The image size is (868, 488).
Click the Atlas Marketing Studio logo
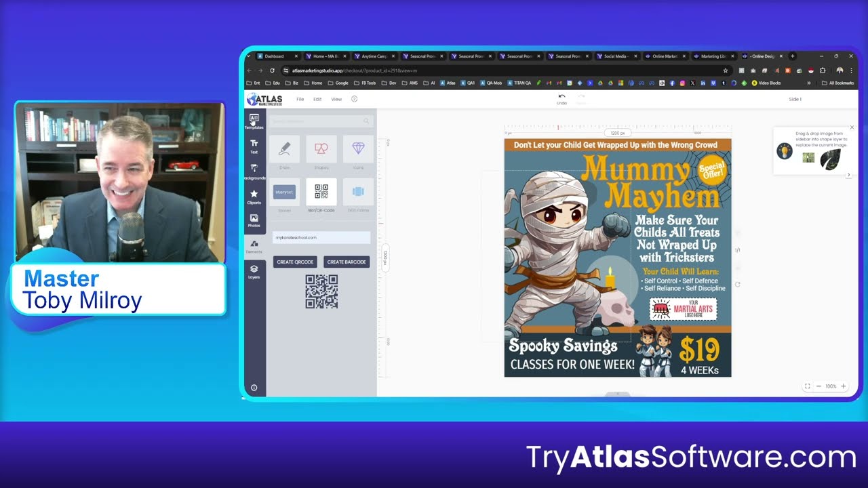[x=265, y=99]
